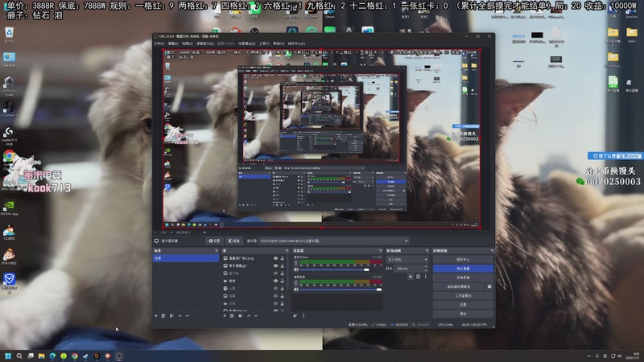Image resolution: width=644 pixels, height=362 pixels.
Task: Open microphone channel options dots
Action: coord(296,263)
